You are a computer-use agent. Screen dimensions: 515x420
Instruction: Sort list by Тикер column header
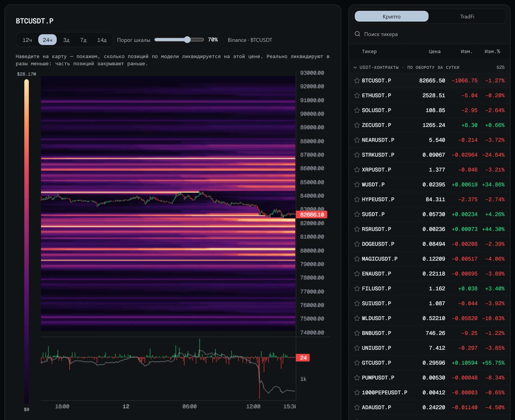pyautogui.click(x=369, y=52)
